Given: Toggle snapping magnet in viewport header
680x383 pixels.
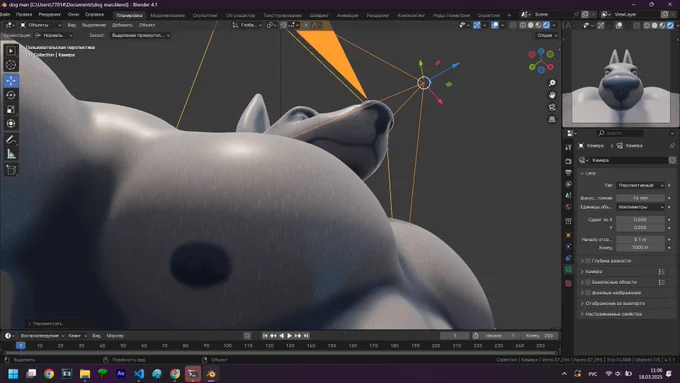Looking at the screenshot, I should coord(283,25).
